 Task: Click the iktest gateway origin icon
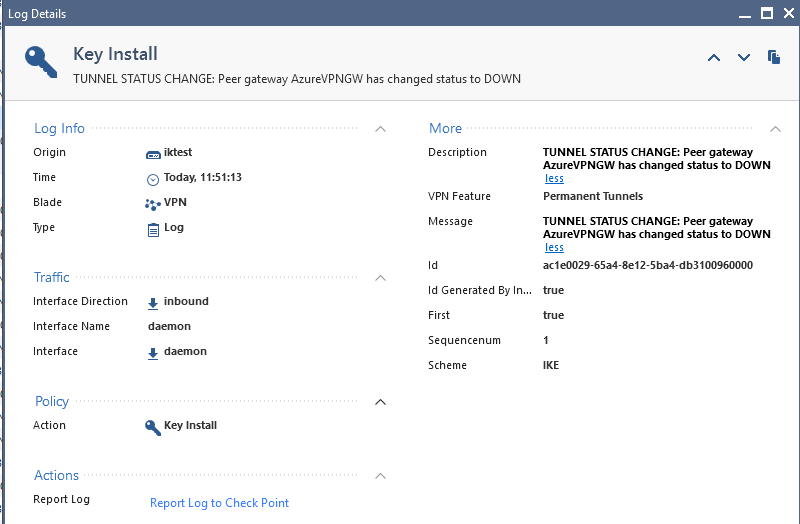pos(153,155)
